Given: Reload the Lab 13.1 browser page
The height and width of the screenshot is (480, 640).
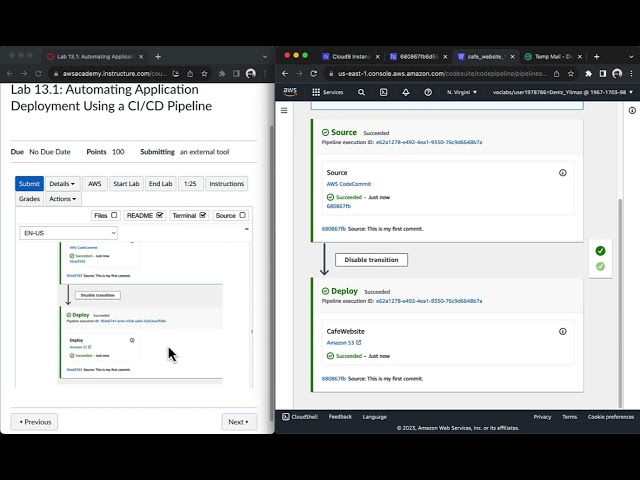Looking at the screenshot, I should tap(38, 73).
